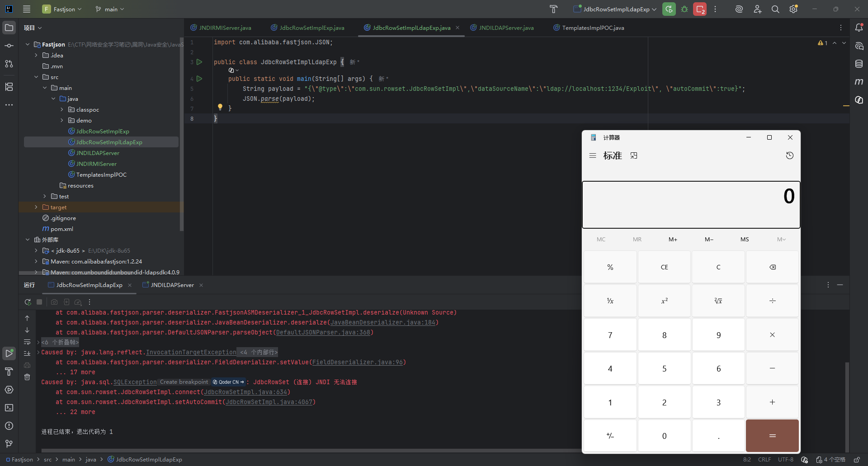This screenshot has height=466, width=868.
Task: Open Search Everywhere magnifier
Action: click(775, 9)
